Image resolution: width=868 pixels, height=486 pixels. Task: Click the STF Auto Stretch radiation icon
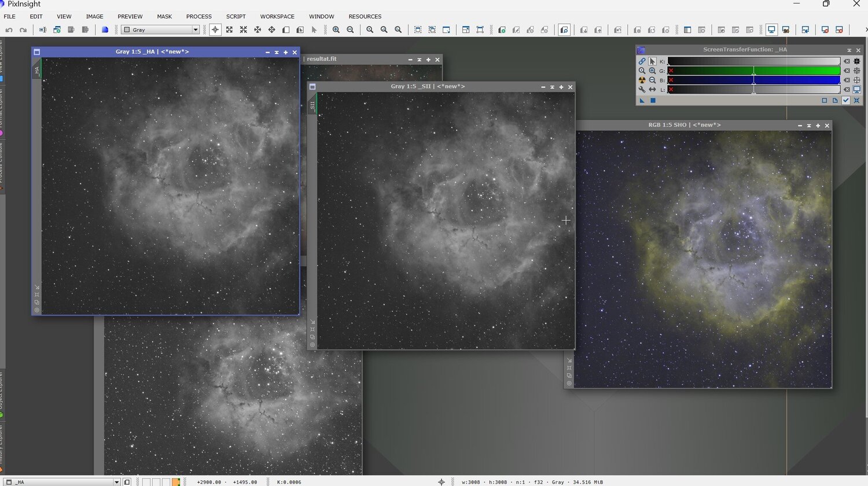tap(642, 80)
